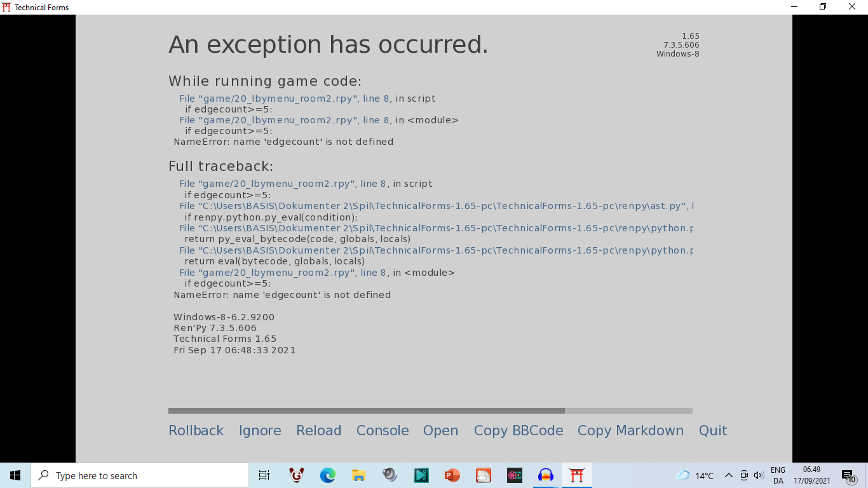Launch Microsoft Edge from the taskbar
868x488 pixels.
click(327, 475)
